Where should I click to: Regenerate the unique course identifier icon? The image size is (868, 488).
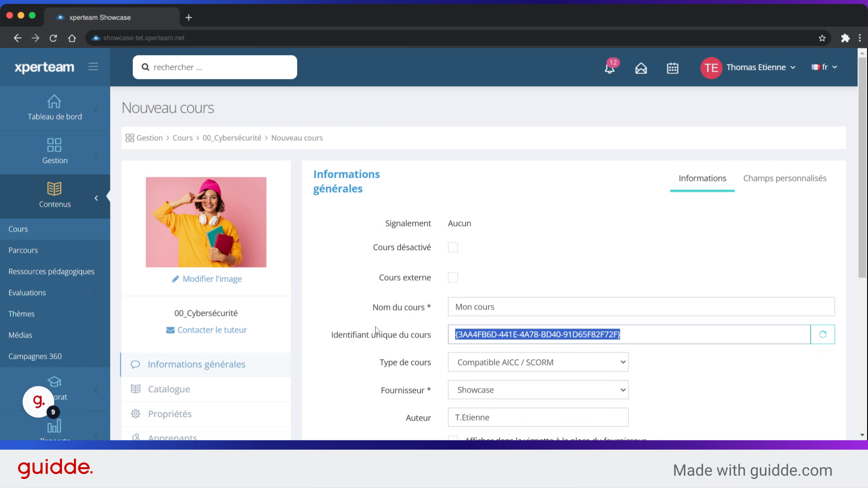(x=822, y=334)
